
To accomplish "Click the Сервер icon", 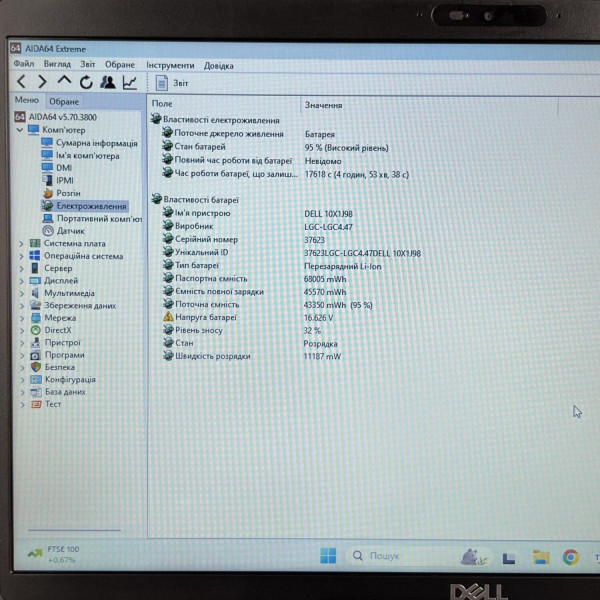I will [35, 268].
